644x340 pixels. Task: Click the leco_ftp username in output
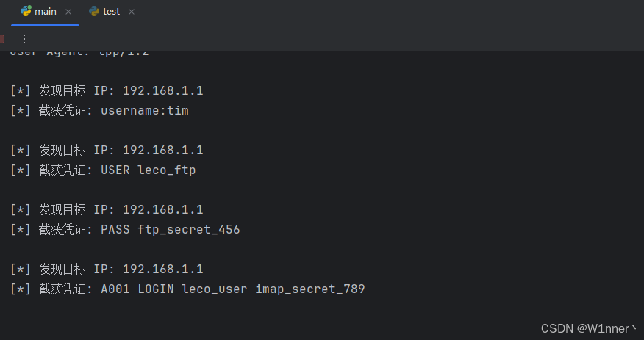[167, 170]
